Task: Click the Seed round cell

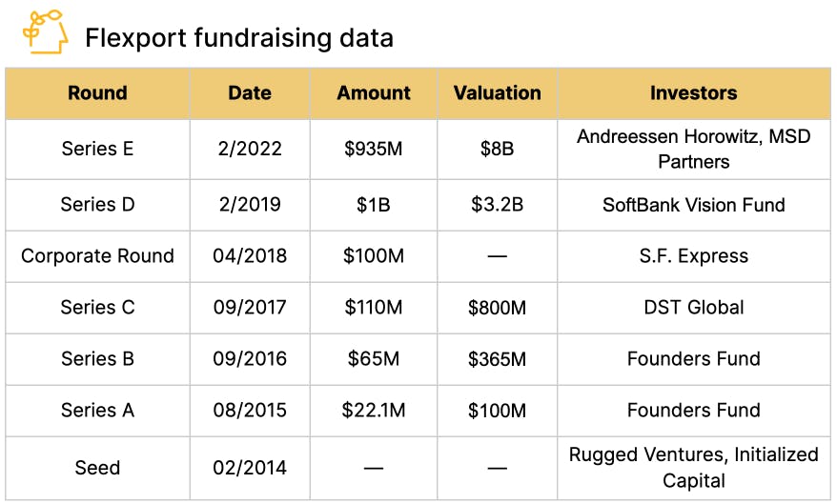Action: point(97,468)
